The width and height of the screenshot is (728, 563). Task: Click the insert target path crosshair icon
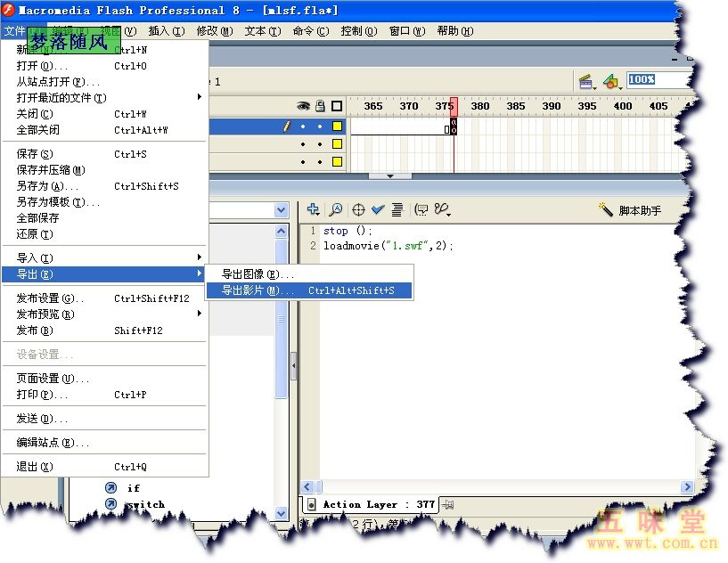358,209
